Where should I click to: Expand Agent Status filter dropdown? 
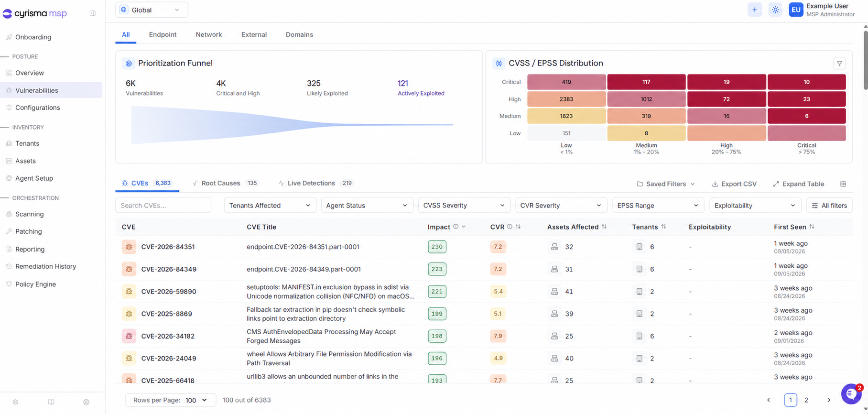[367, 206]
